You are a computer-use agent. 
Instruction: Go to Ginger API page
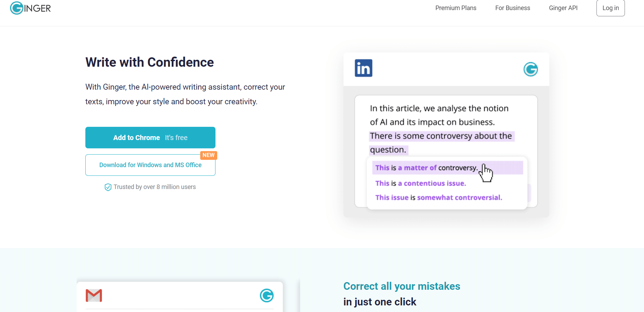563,8
